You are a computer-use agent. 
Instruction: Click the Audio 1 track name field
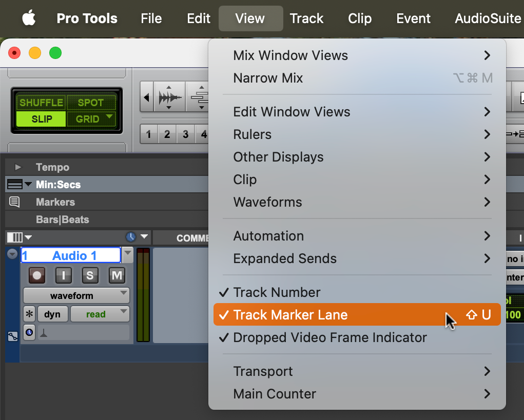pyautogui.click(x=70, y=255)
